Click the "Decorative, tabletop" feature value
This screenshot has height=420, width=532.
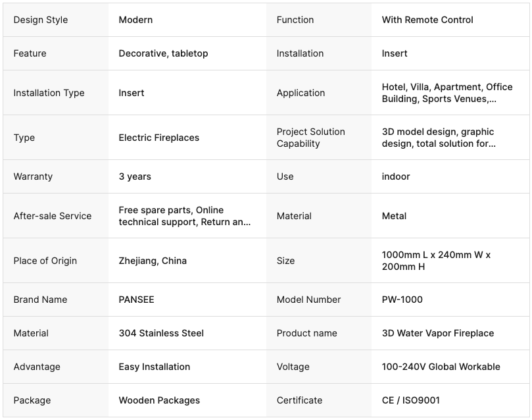click(163, 53)
